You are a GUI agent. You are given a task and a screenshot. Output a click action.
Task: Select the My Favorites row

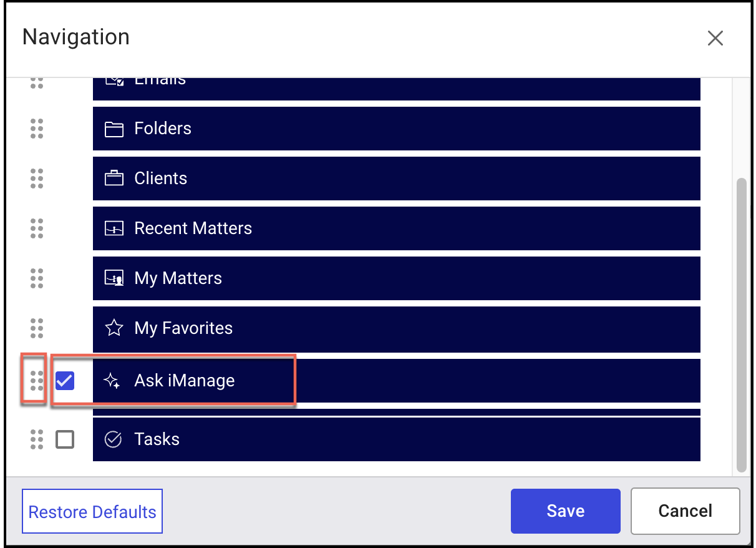396,328
